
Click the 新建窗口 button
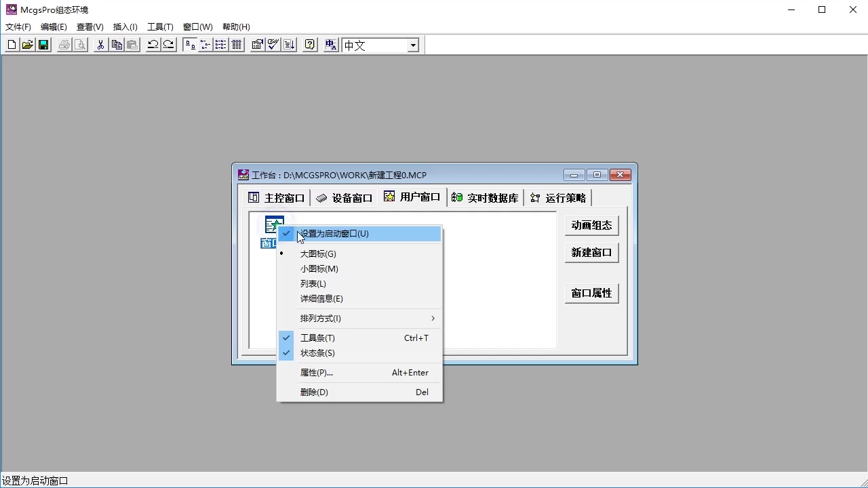click(591, 252)
